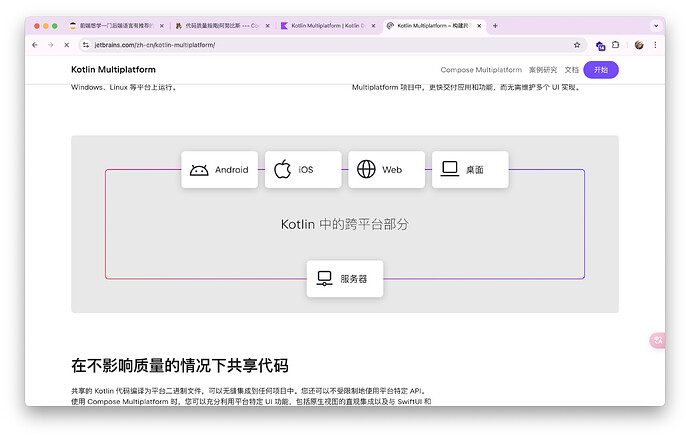Open a new browser tab
Viewport: 690px width, 438px height.
495,26
